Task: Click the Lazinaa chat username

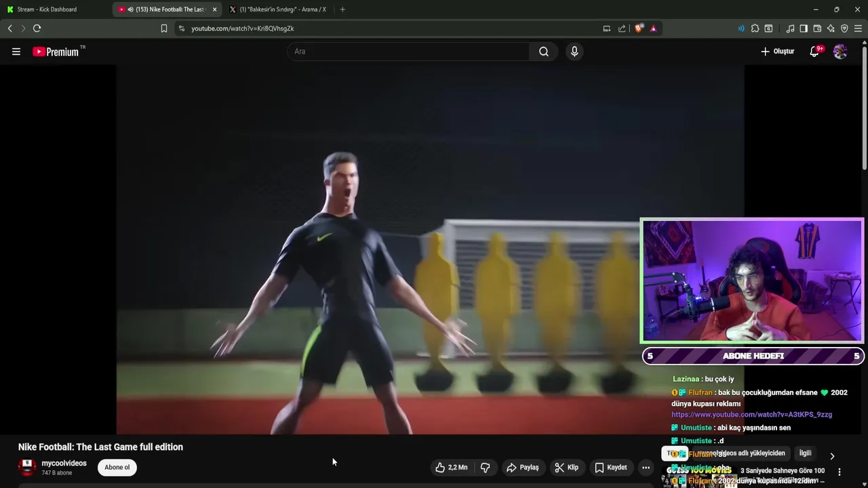Action: (686, 379)
